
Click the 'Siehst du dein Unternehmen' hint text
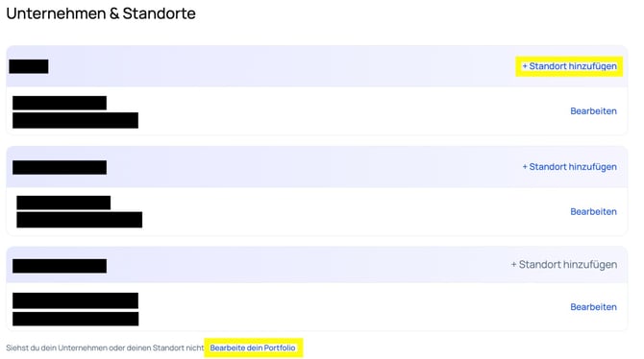click(105, 347)
